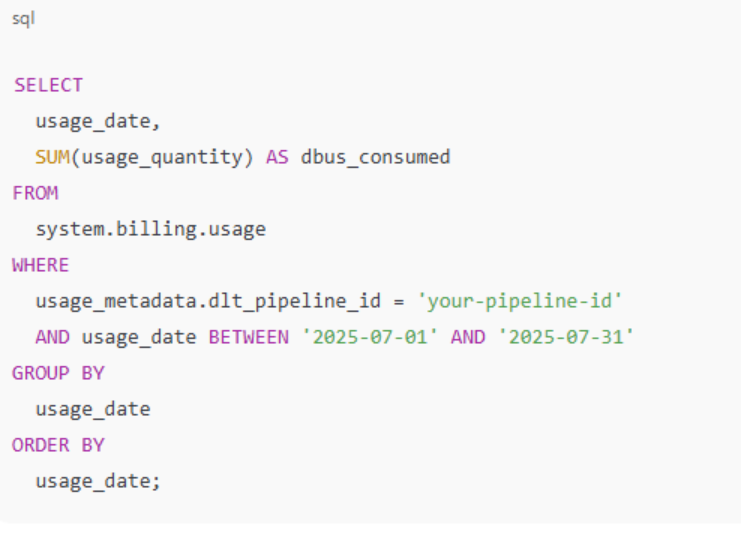The image size is (741, 543).
Task: Click the '2025-07-01' start date string
Action: click(369, 337)
